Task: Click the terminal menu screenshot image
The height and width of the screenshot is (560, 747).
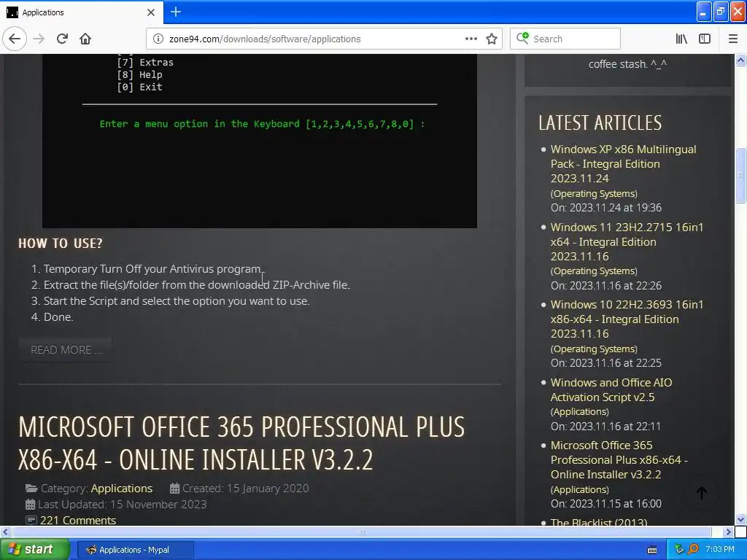Action: coord(260,141)
